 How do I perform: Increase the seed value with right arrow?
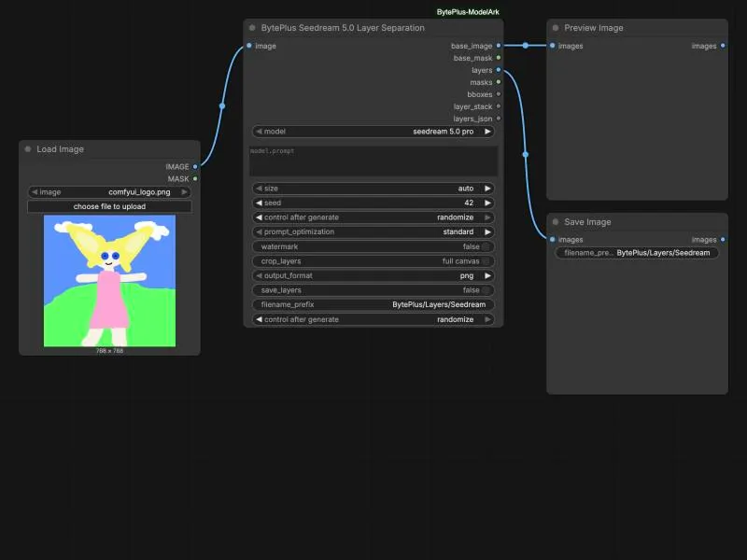tap(487, 203)
